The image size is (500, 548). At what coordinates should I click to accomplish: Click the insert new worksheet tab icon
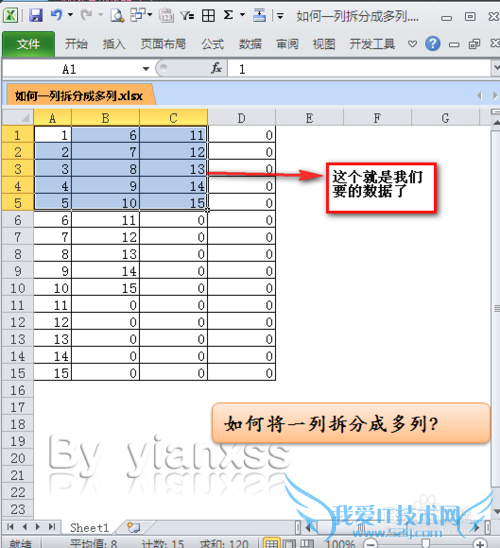click(x=133, y=527)
